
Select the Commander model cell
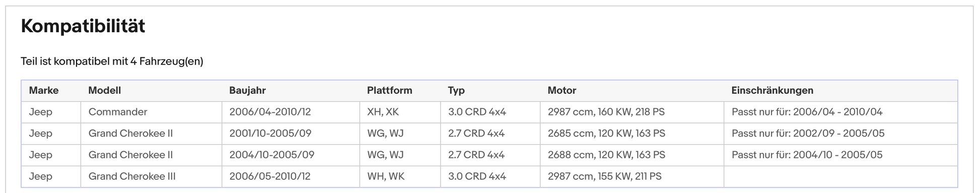(x=151, y=112)
